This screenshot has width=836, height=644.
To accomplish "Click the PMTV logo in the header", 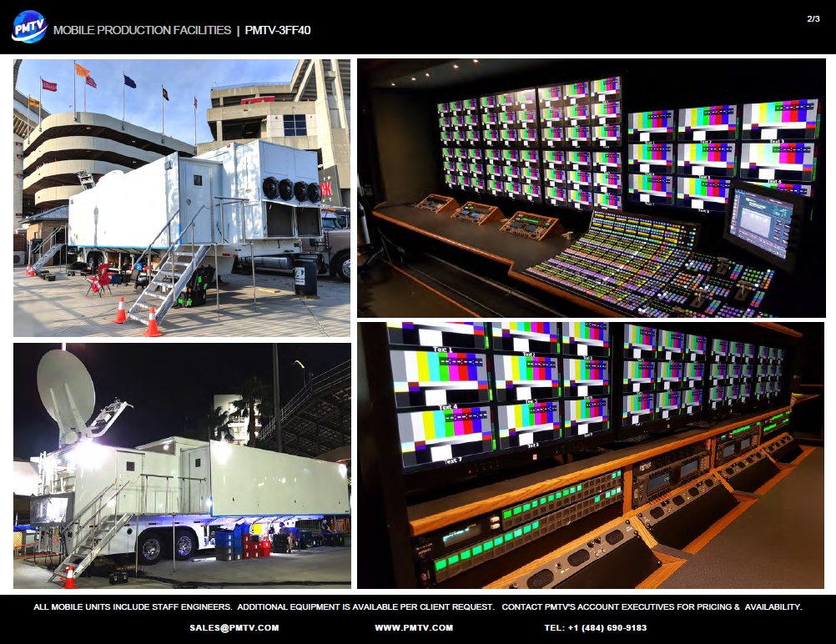I will 29,27.
